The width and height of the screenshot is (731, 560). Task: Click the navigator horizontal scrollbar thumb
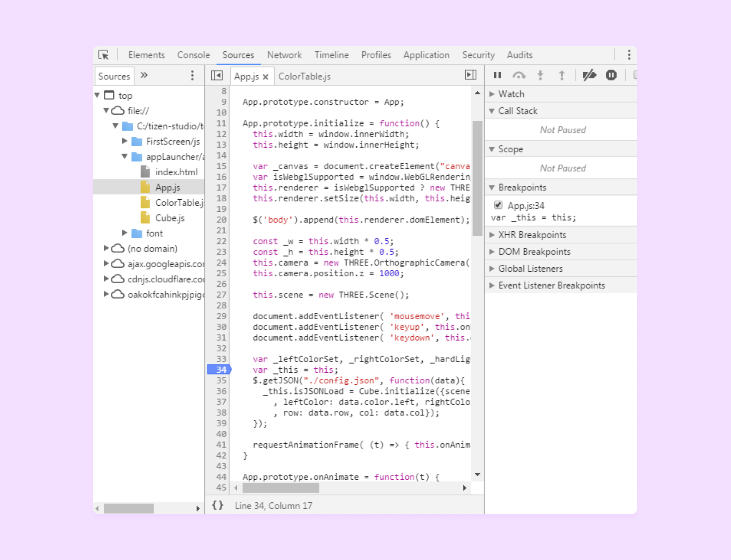129,508
